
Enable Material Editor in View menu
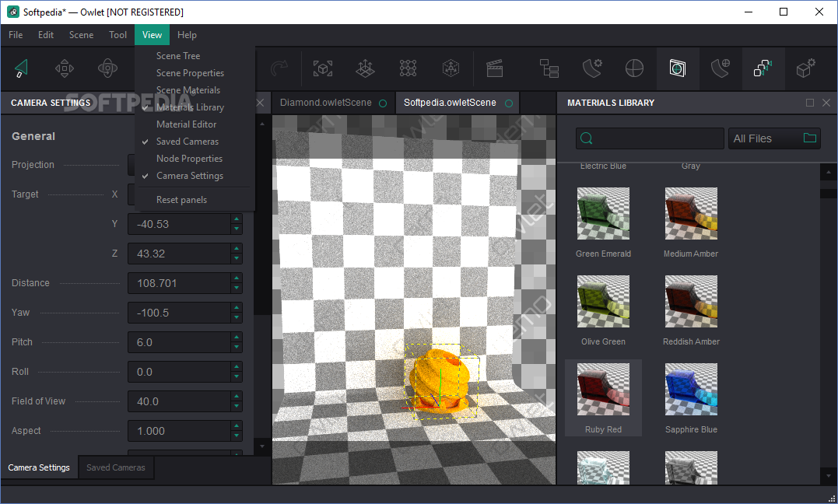point(195,124)
